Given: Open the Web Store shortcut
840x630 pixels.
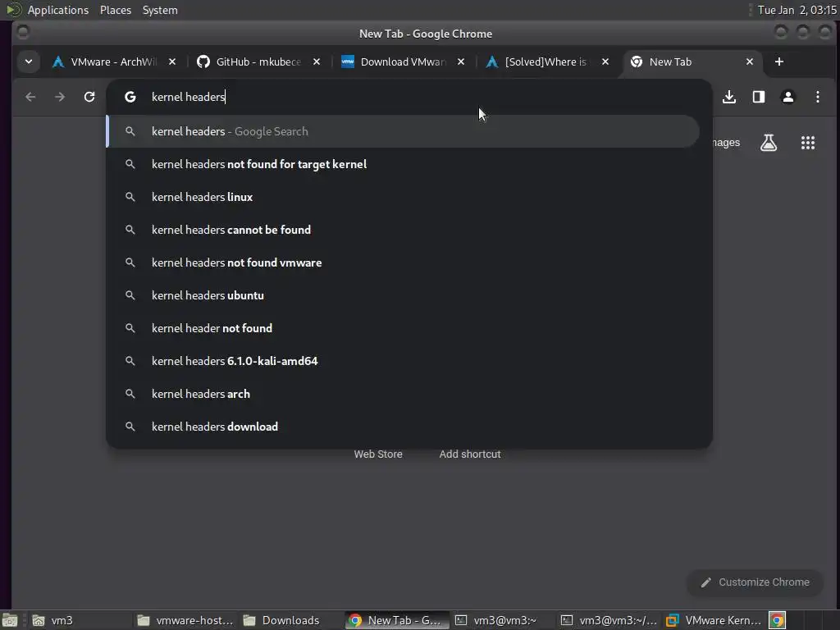Looking at the screenshot, I should pyautogui.click(x=378, y=454).
